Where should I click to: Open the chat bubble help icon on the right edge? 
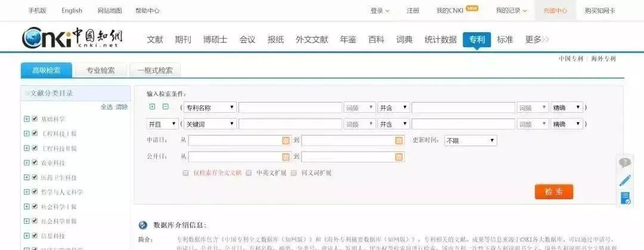click(625, 163)
